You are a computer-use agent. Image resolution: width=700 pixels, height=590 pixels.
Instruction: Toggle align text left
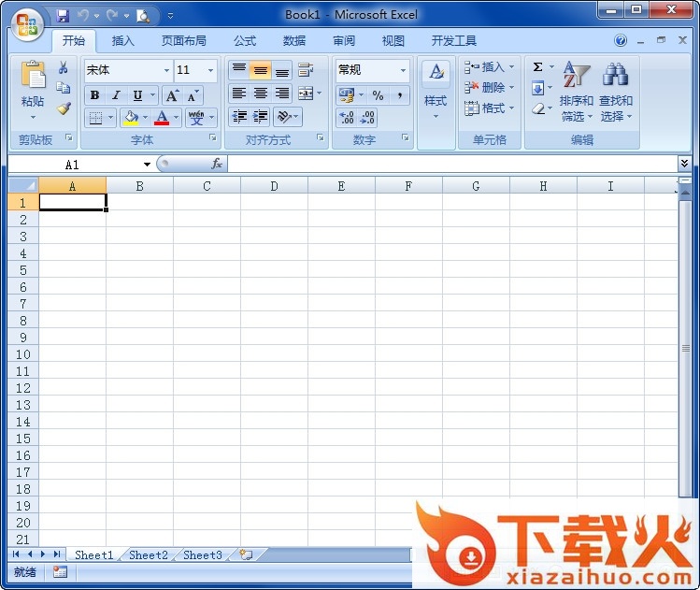coord(239,94)
